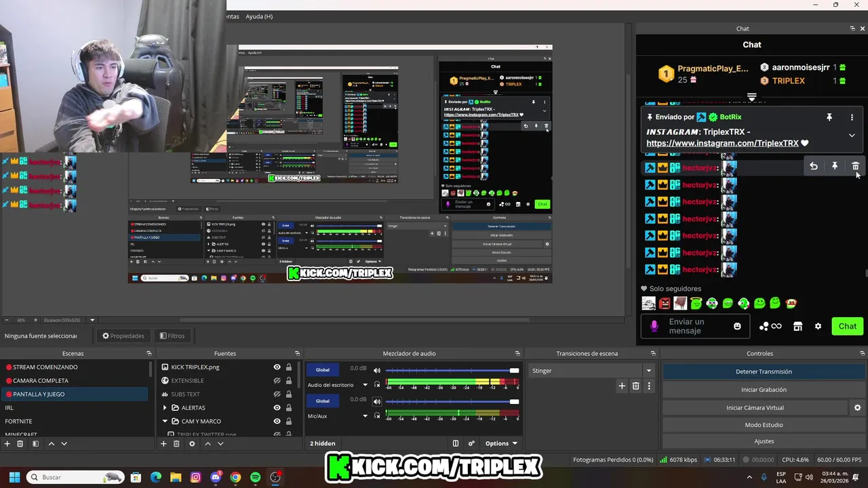Delete the hovered hectorjvz chat message
The width and height of the screenshot is (868, 488).
click(x=855, y=166)
